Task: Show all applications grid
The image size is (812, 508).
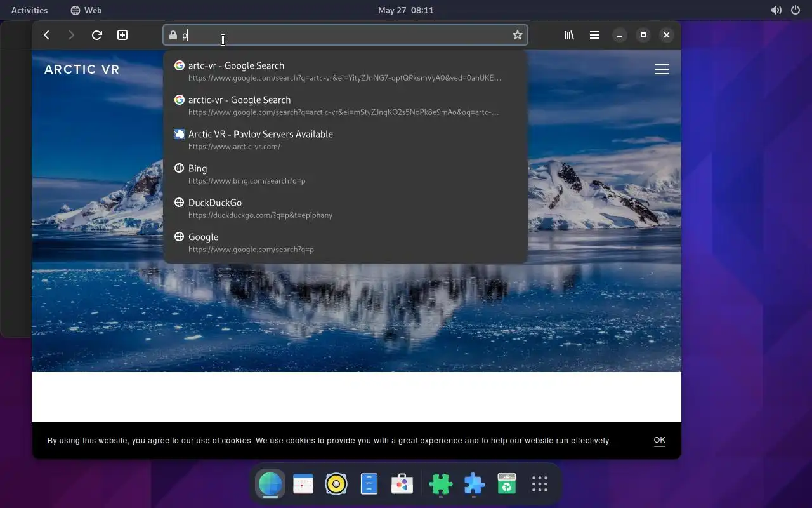Action: point(540,485)
